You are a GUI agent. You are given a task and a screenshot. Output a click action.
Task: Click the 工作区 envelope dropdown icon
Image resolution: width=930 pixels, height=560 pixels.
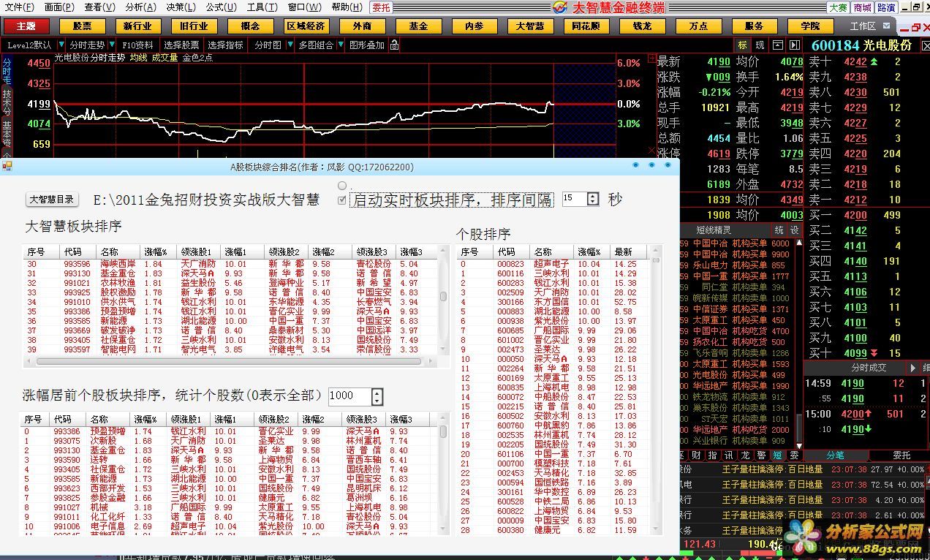[886, 26]
